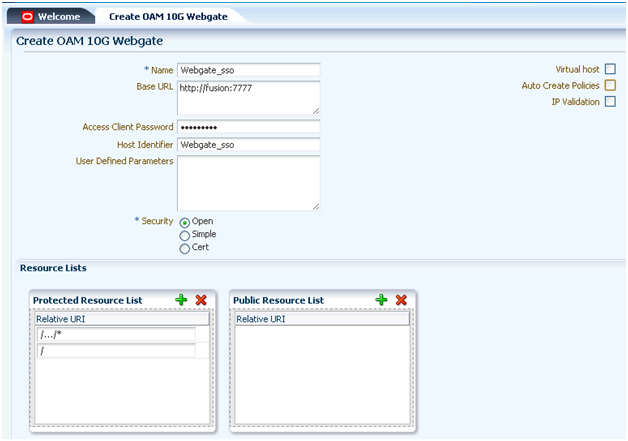This screenshot has width=628, height=441.
Task: Switch to the Welcome tab
Action: tap(51, 16)
